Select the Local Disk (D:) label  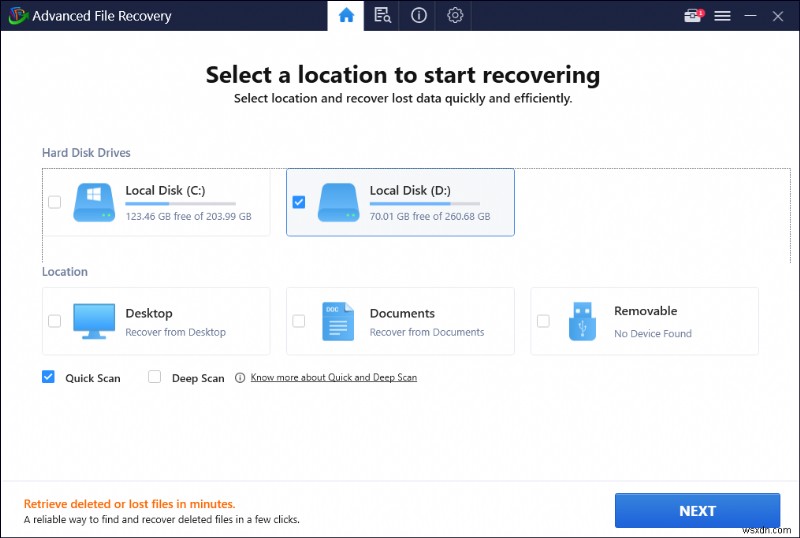tap(410, 190)
